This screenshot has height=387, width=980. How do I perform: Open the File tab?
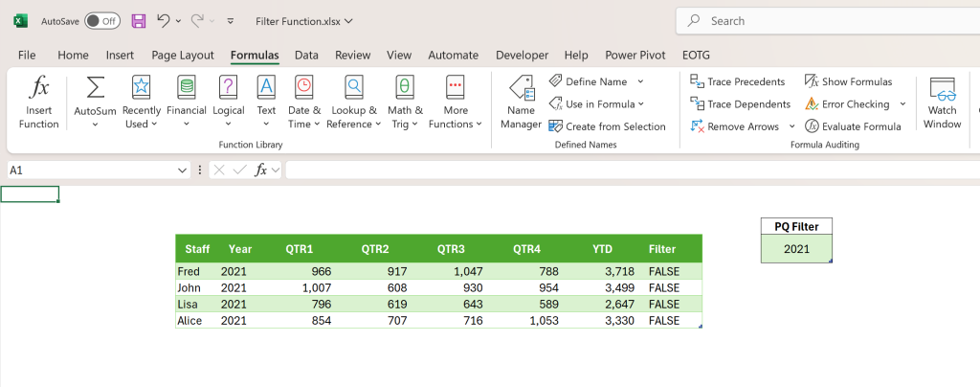(27, 55)
